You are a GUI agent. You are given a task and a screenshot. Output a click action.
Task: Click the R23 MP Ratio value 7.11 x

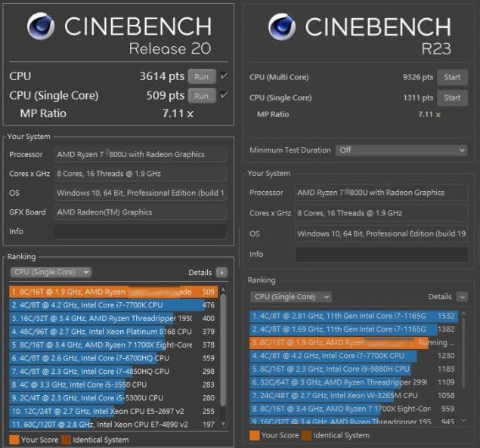(429, 114)
